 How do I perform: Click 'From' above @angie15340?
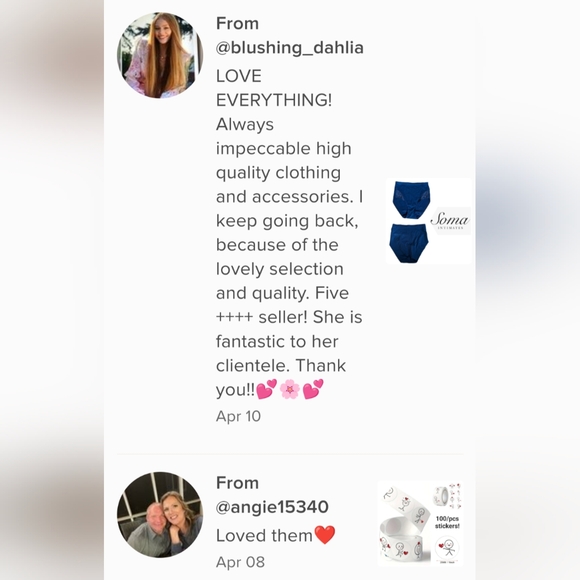[x=237, y=483]
